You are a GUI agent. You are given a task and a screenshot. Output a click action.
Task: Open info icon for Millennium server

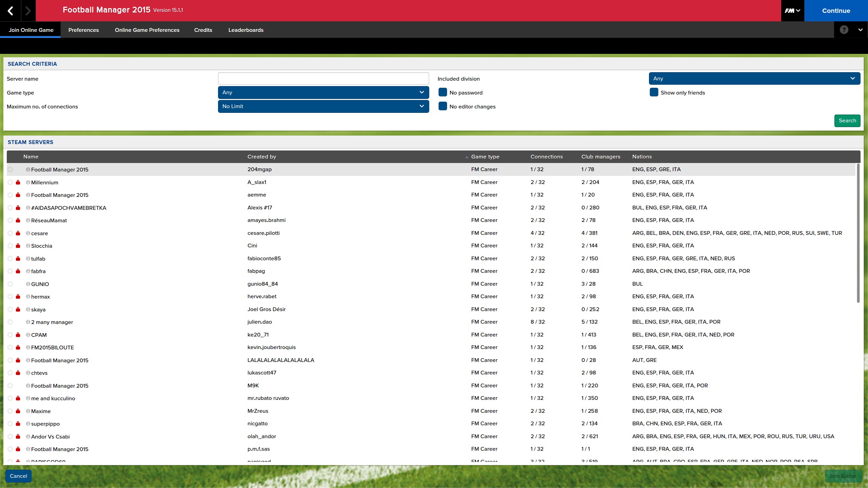[x=28, y=182]
